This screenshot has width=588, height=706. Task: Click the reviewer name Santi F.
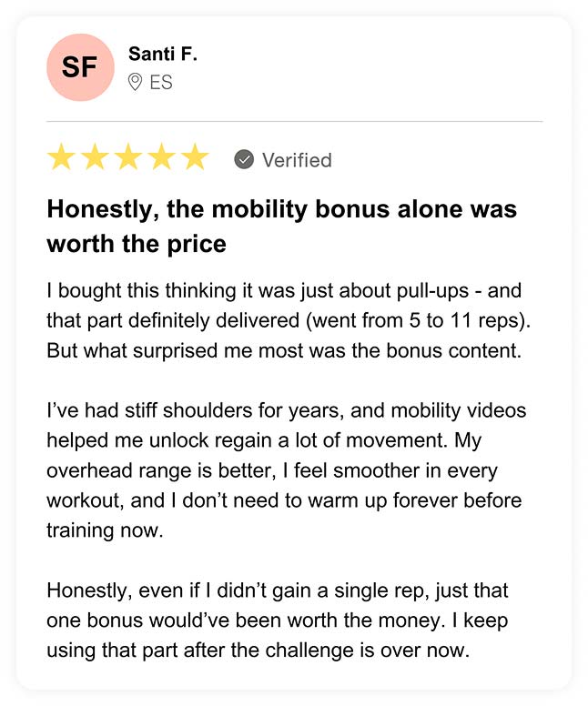pos(163,55)
